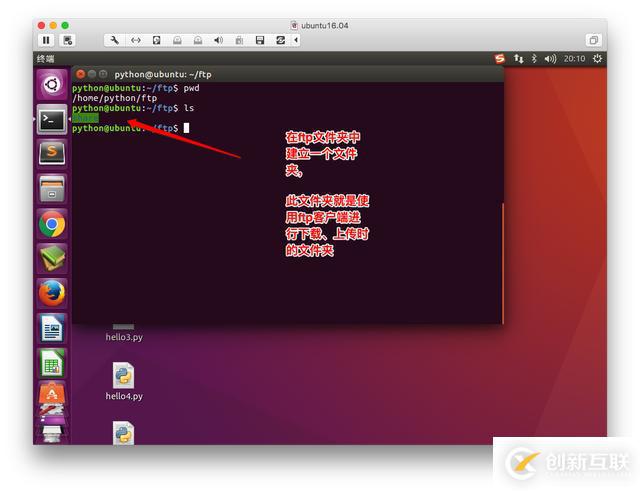Image resolution: width=640 pixels, height=492 pixels.
Task: Click the Terminal icon in the launcher
Action: pos(52,120)
